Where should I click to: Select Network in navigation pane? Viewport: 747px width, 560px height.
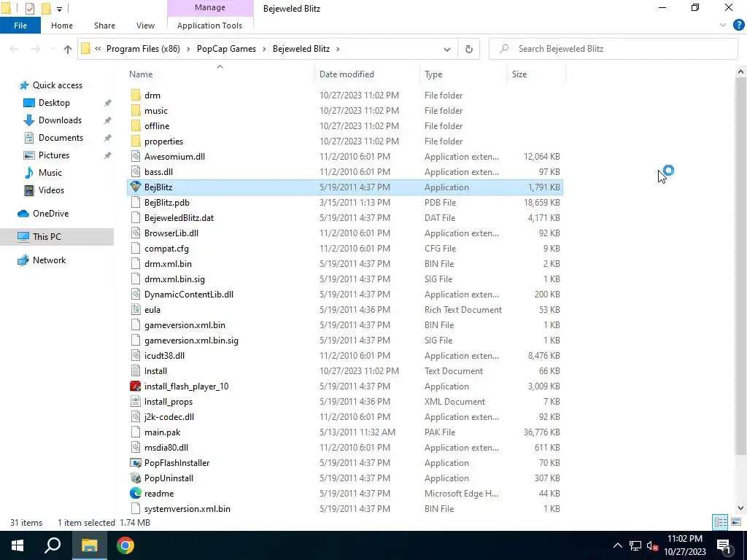[x=49, y=260]
